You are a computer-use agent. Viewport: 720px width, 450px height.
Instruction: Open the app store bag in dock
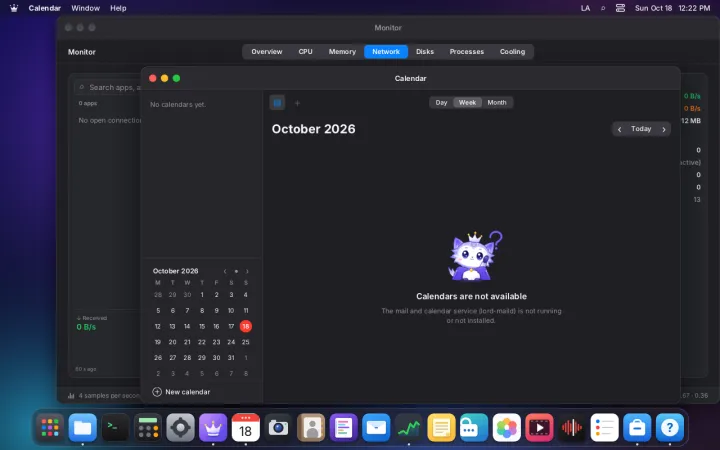tap(637, 428)
